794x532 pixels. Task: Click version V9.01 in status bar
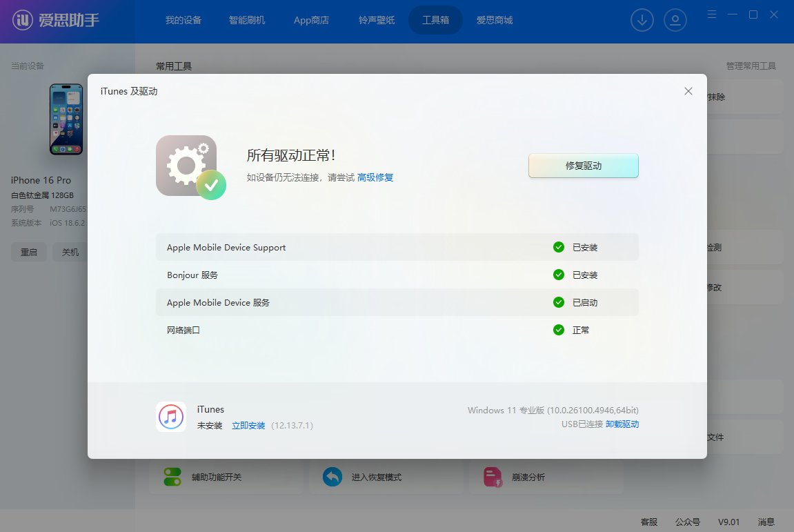pos(728,522)
